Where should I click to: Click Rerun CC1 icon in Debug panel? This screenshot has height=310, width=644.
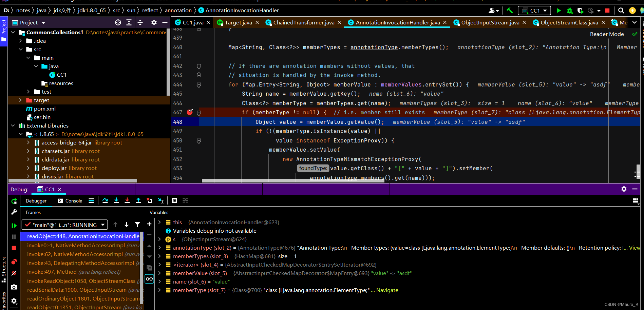pyautogui.click(x=14, y=201)
